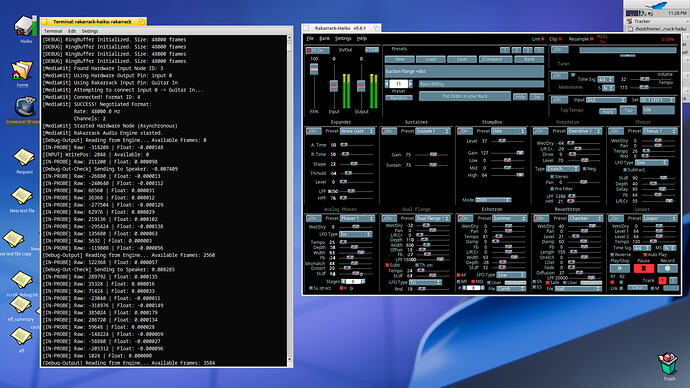Toggle the Chorus Subtract checkbox
The height and width of the screenshot is (388, 690).
pos(625,169)
